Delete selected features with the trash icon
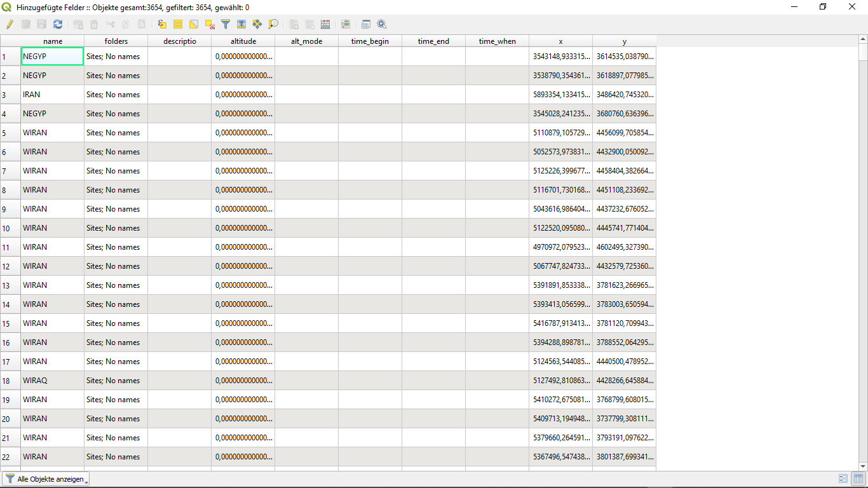 [94, 24]
